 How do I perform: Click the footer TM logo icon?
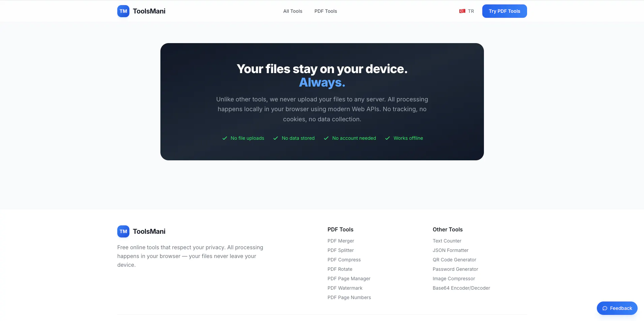click(x=123, y=231)
